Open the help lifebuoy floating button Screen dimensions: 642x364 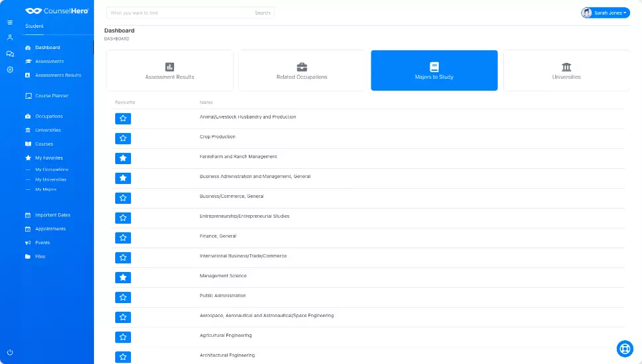(624, 348)
